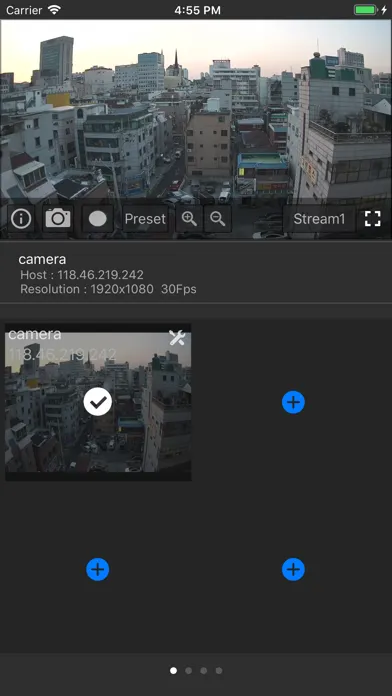The height and width of the screenshot is (696, 392).
Task: Zoom in with magnifier plus icon
Action: click(x=189, y=219)
